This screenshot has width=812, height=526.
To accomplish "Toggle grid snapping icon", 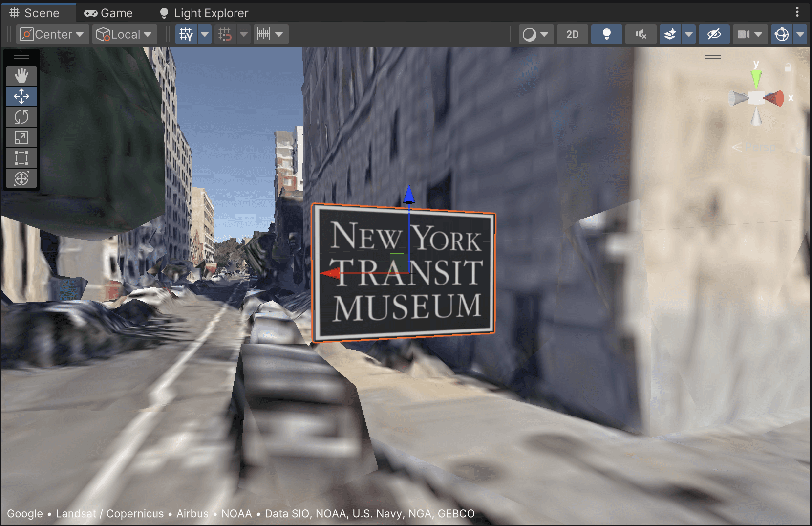I will [x=225, y=34].
